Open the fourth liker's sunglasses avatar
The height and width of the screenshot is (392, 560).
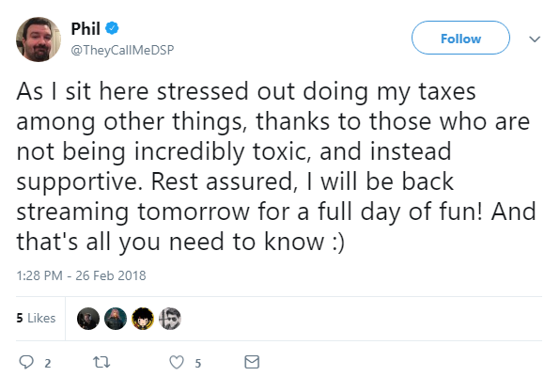tap(170, 319)
